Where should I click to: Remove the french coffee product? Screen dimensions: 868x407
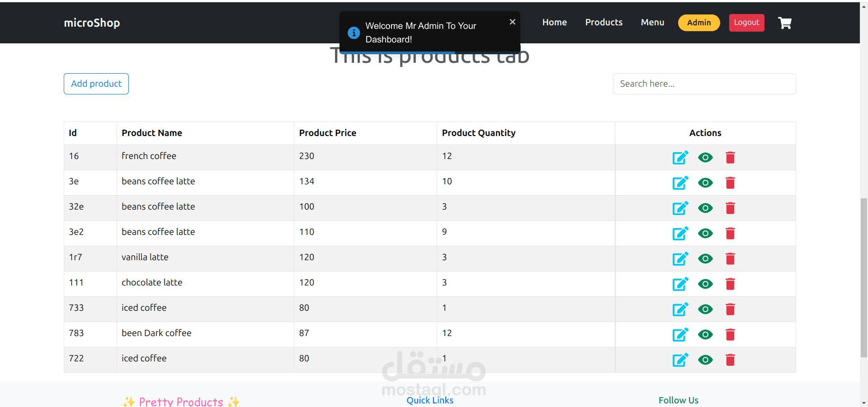pyautogui.click(x=730, y=157)
